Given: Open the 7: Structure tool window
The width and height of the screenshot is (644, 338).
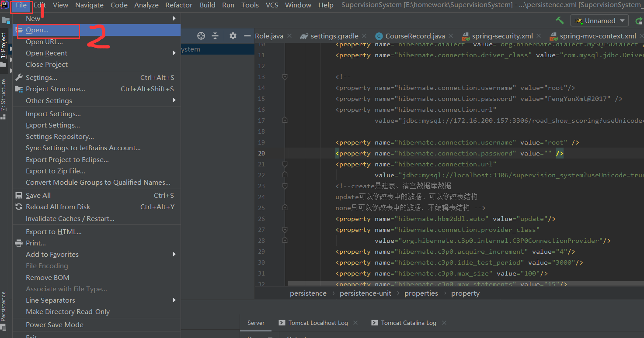Looking at the screenshot, I should click(x=3, y=99).
